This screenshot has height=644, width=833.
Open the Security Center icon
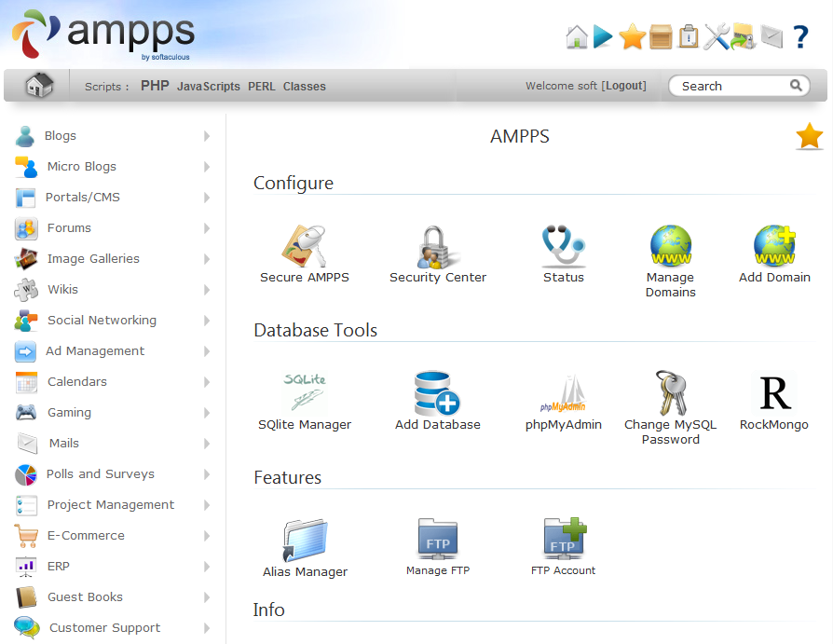(437, 246)
